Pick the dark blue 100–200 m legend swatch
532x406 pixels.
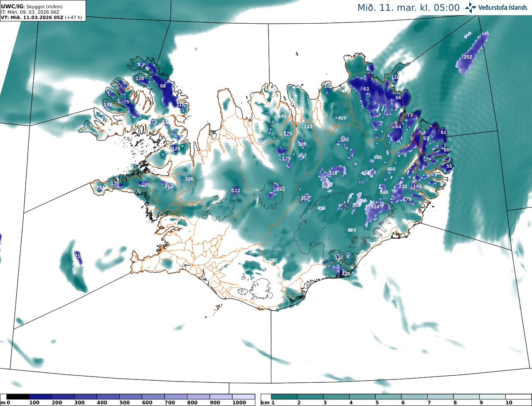(x=40, y=397)
